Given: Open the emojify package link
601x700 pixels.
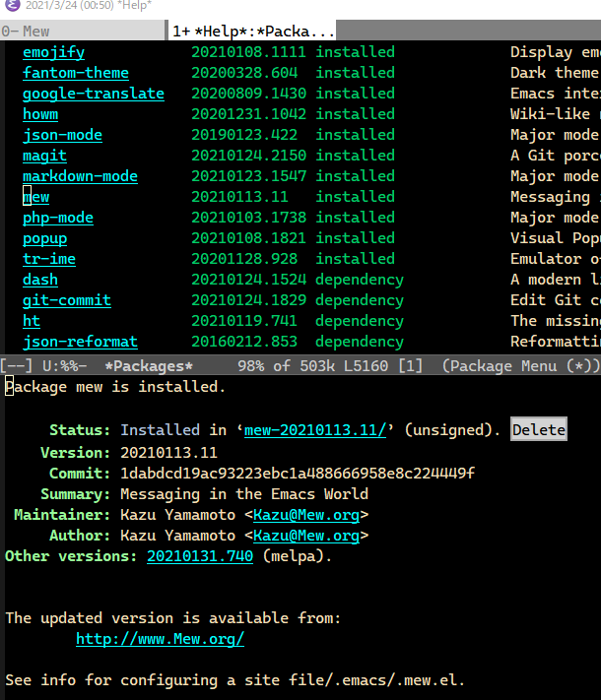Looking at the screenshot, I should pyautogui.click(x=53, y=52).
